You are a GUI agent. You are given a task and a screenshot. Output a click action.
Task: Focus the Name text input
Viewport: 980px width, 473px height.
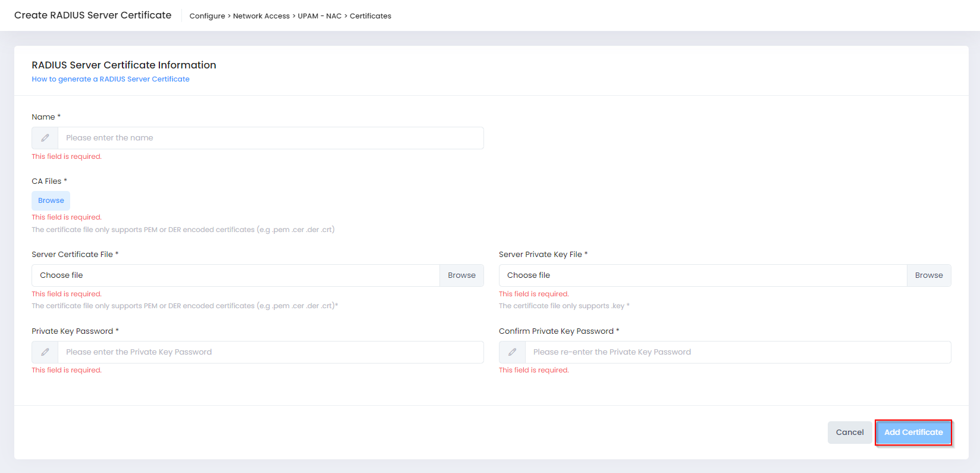pyautogui.click(x=271, y=138)
